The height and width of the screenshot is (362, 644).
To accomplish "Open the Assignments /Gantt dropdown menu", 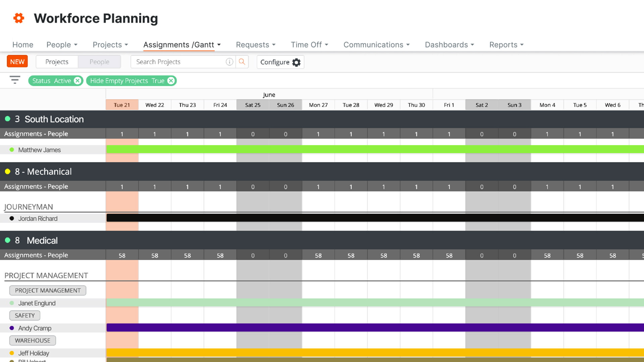I will [181, 45].
